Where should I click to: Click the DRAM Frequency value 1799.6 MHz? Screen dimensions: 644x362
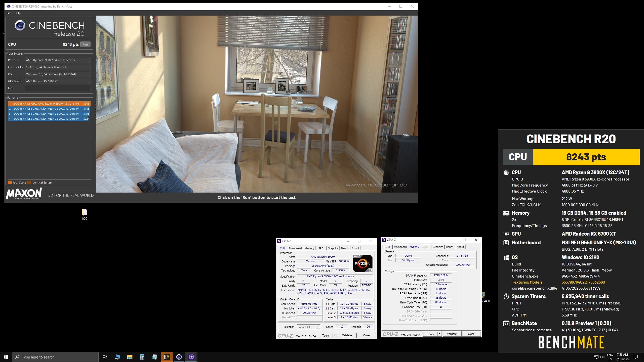coord(441,275)
